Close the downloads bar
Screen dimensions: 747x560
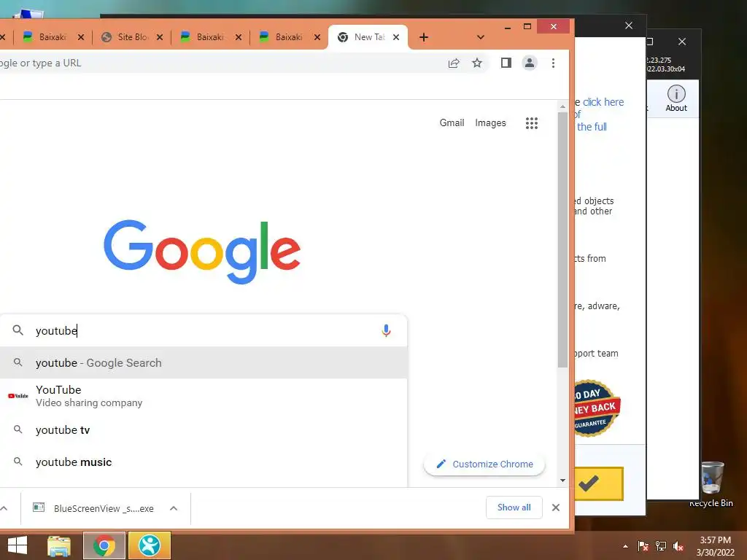tap(555, 507)
